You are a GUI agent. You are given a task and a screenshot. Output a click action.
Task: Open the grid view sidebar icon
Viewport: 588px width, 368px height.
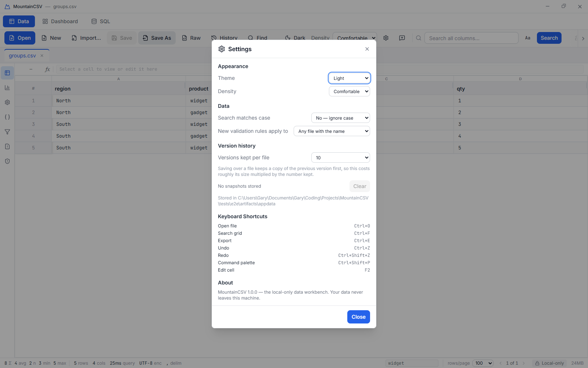7,73
